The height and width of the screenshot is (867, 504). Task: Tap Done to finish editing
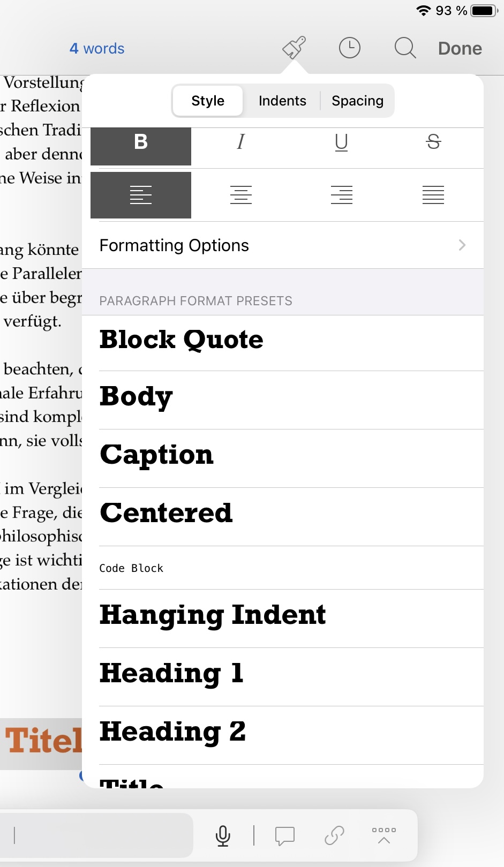point(460,48)
